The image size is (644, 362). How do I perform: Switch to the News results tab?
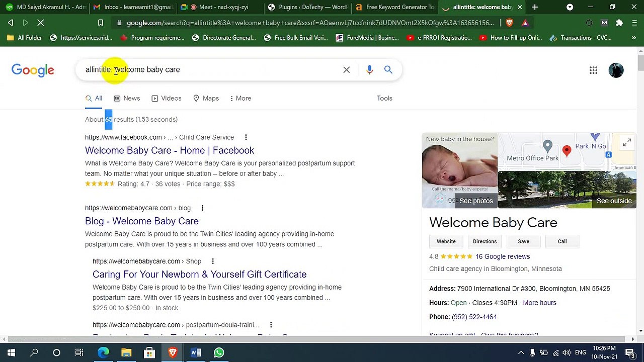coord(127,98)
